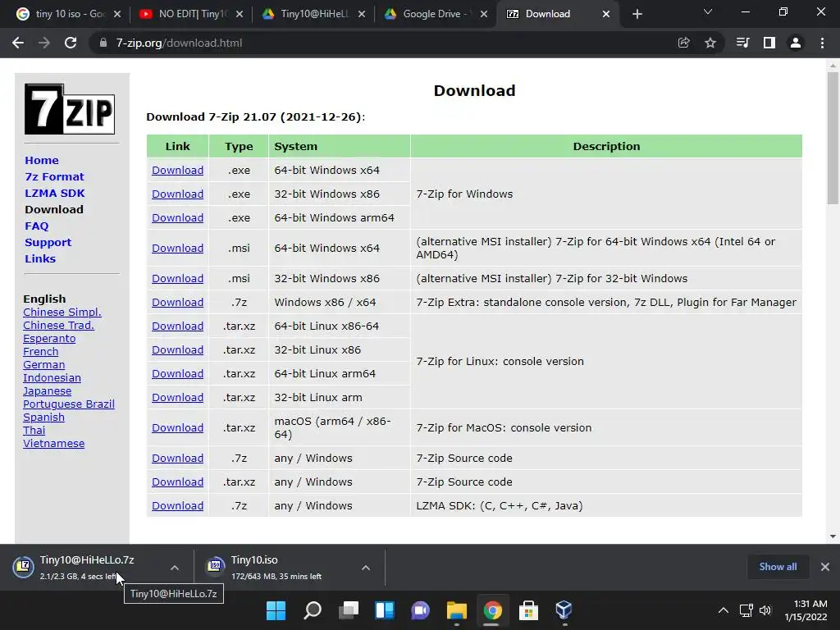
Task: Close the Google Drive tab
Action: [484, 14]
